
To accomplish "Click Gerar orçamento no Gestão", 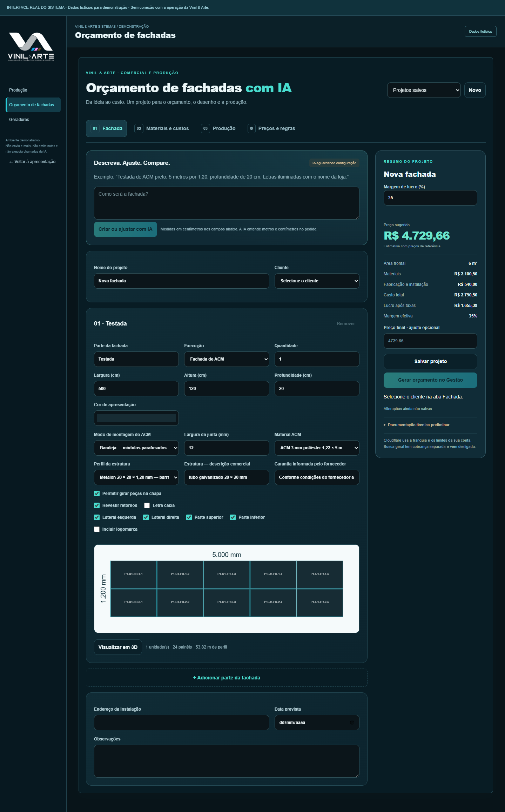I will 430,380.
